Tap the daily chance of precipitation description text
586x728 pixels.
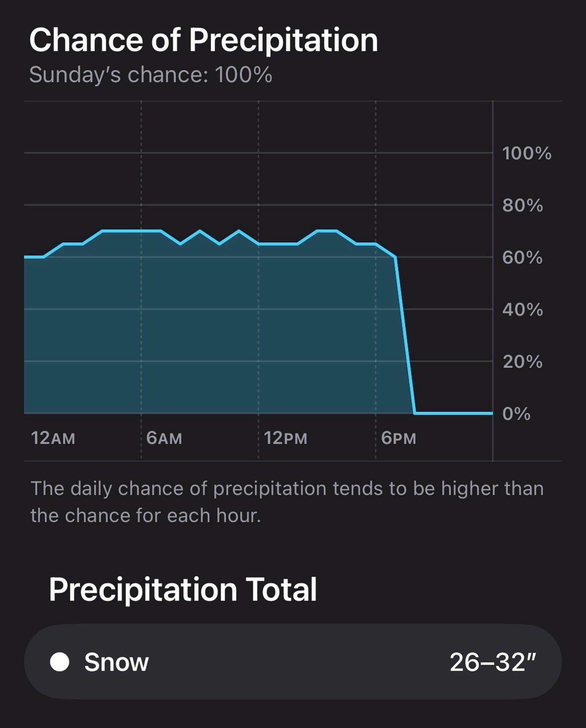point(287,502)
